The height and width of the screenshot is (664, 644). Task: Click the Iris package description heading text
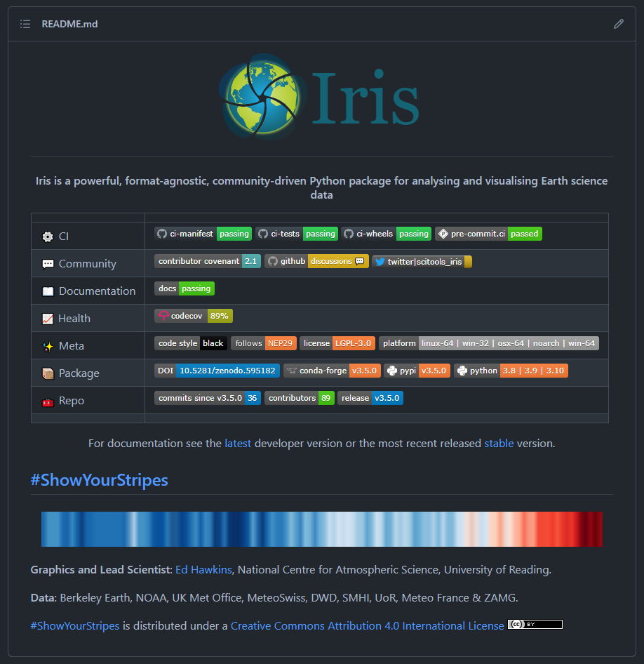[321, 188]
